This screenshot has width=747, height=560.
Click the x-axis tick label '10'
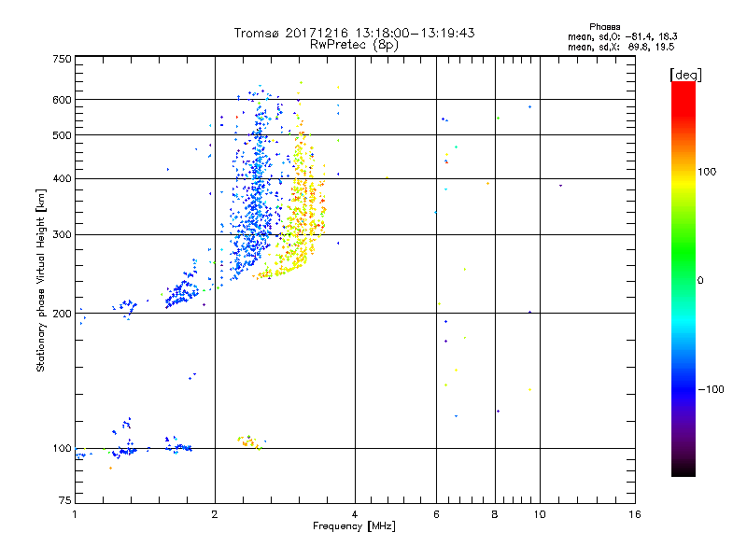(x=540, y=514)
